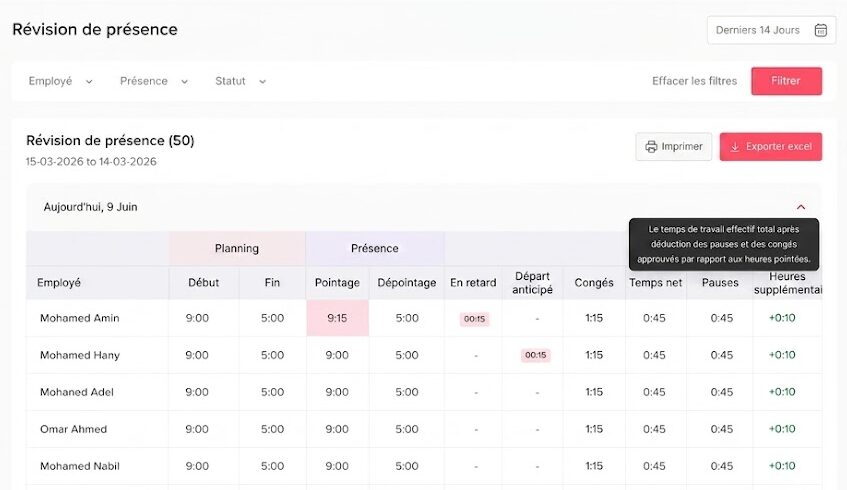Click the date range 15-03-2026 to 14-03-2026
The image size is (847, 490).
(91, 162)
